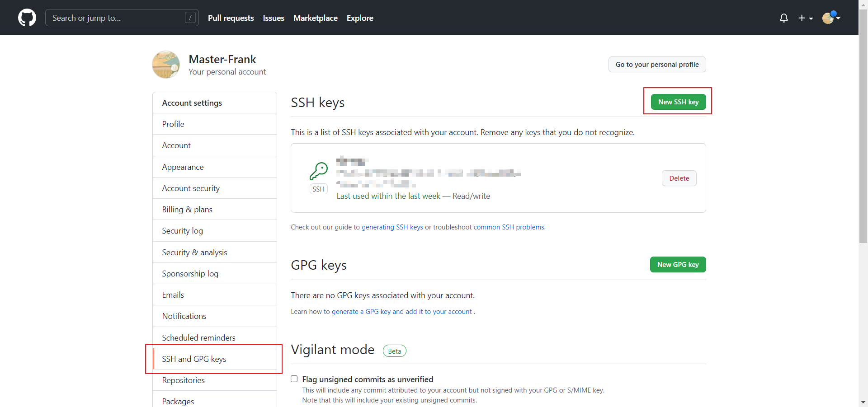The width and height of the screenshot is (868, 407).
Task: Open Security & analysis settings
Action: click(215, 252)
